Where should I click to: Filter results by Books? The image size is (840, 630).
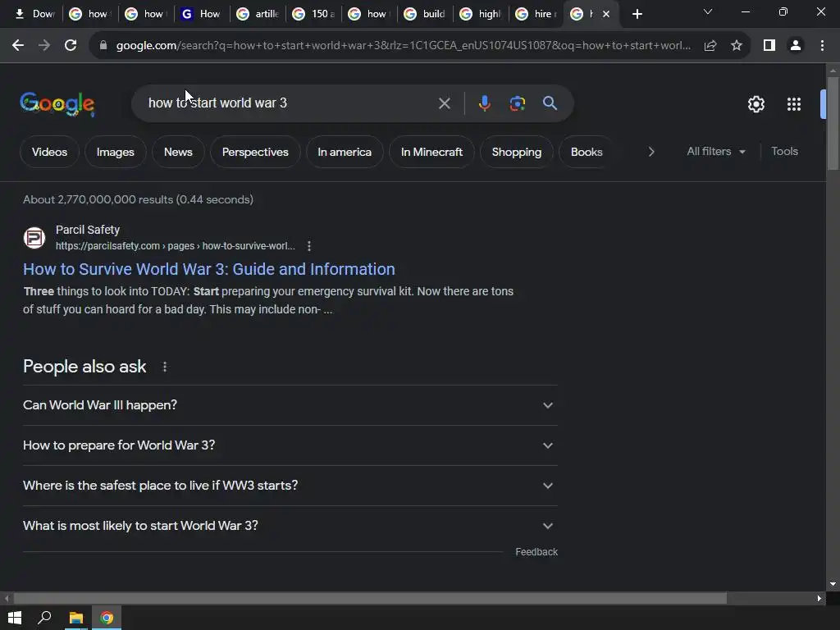[587, 152]
